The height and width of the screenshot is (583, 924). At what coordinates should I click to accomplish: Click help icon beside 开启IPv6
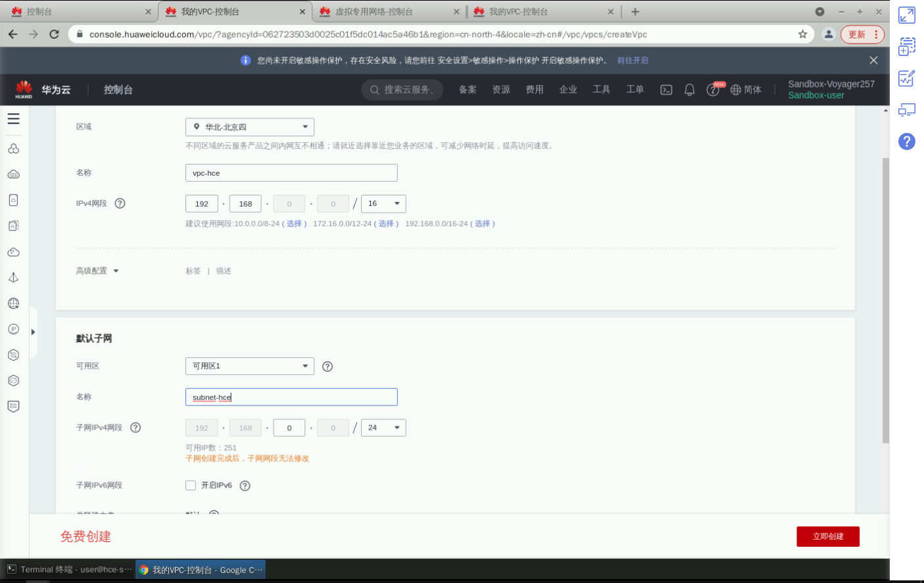coord(245,486)
